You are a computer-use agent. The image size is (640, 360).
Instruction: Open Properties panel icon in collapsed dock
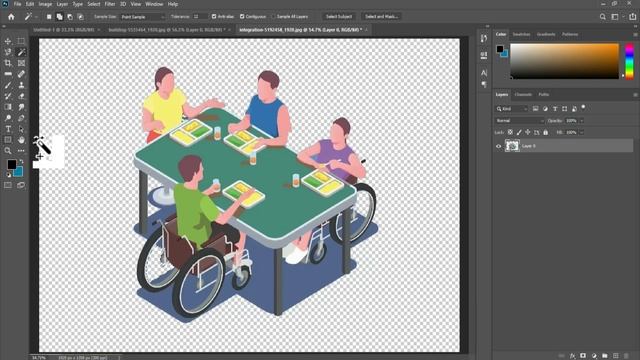[484, 56]
